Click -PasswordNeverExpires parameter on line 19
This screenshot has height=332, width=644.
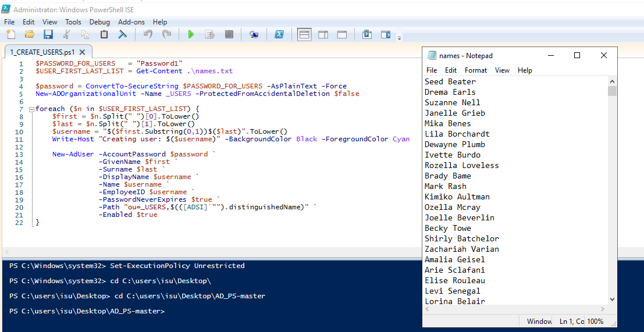click(143, 200)
